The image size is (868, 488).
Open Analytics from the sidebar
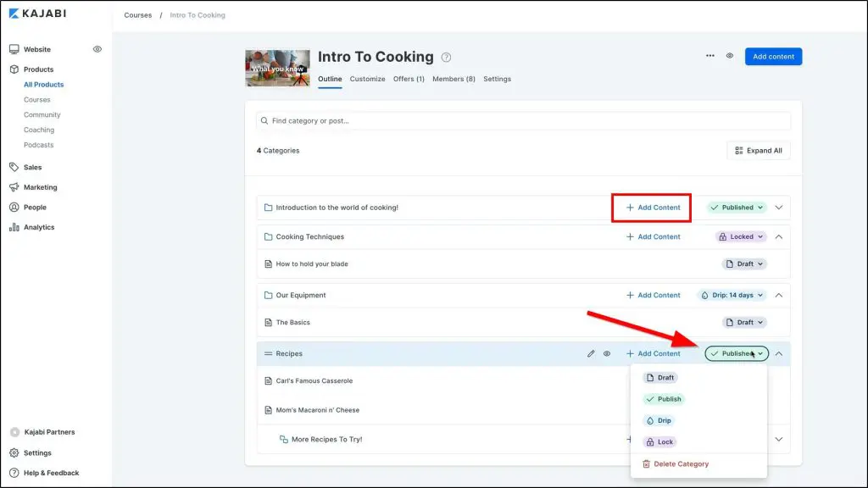[38, 227]
